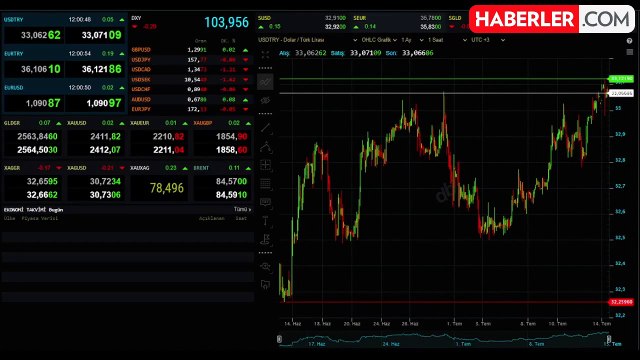
Task: Click the red 32,25968 price level marker
Action: coord(621,302)
